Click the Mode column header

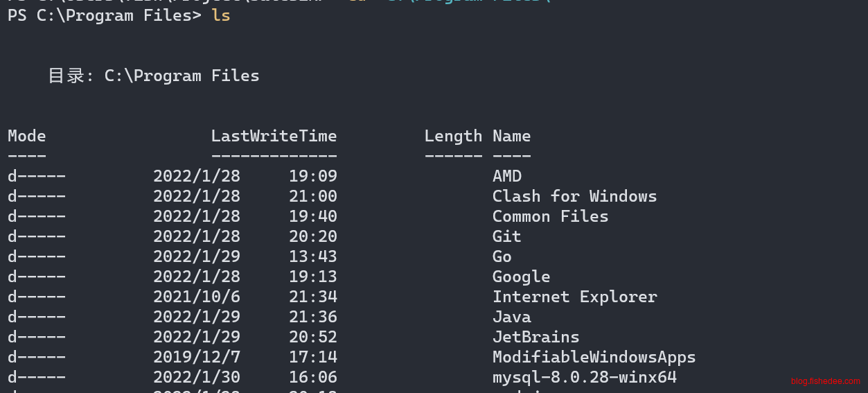(26, 136)
